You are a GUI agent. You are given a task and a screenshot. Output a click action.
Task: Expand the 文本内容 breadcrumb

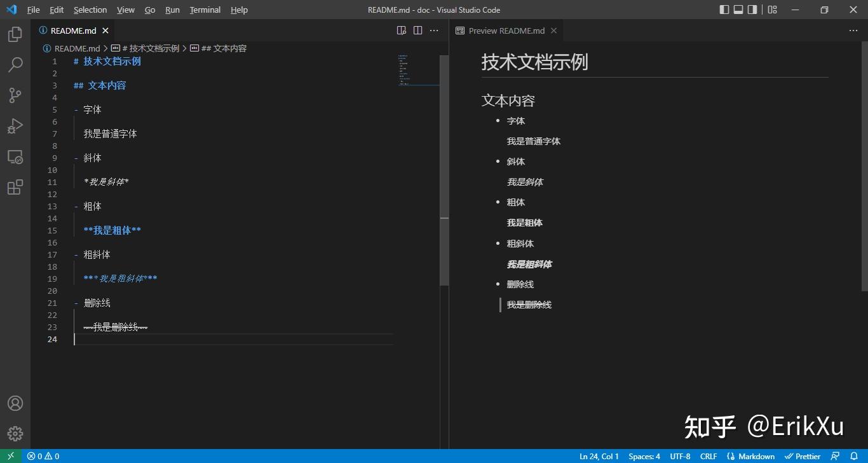pyautogui.click(x=219, y=48)
